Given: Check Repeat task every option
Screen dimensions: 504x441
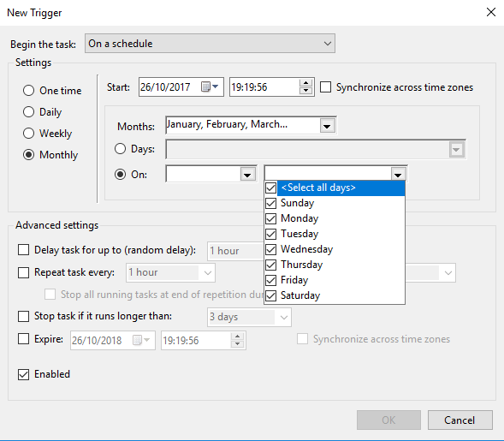Looking at the screenshot, I should [x=23, y=272].
